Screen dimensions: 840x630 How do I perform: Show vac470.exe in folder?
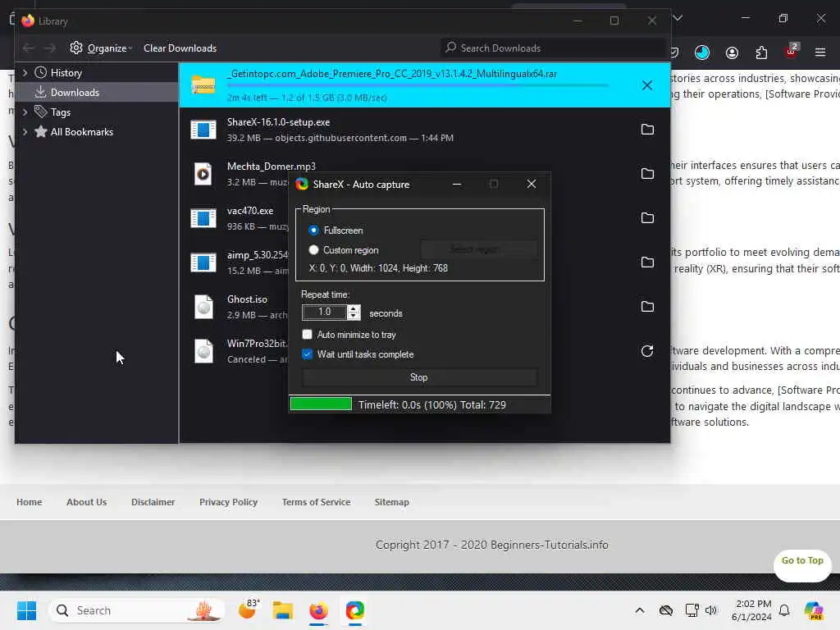click(x=647, y=218)
